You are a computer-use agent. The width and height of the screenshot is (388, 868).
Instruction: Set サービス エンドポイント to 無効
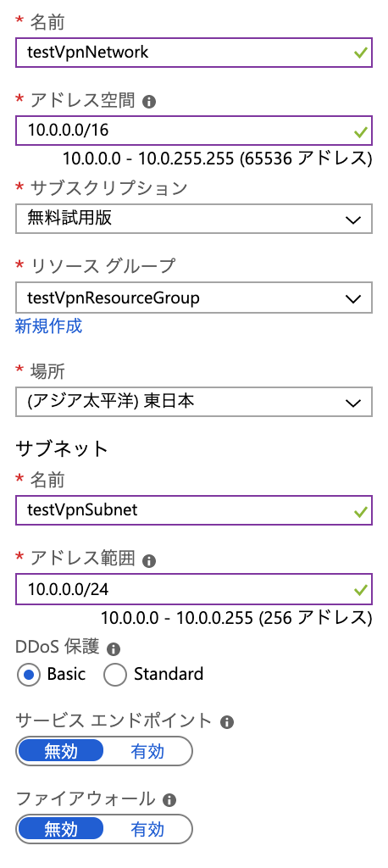coord(61,752)
